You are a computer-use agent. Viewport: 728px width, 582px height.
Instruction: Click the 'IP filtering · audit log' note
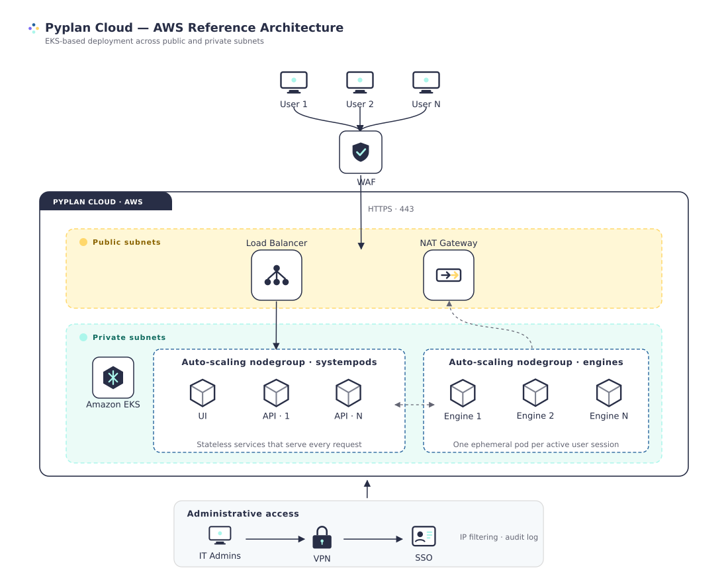[x=498, y=537]
